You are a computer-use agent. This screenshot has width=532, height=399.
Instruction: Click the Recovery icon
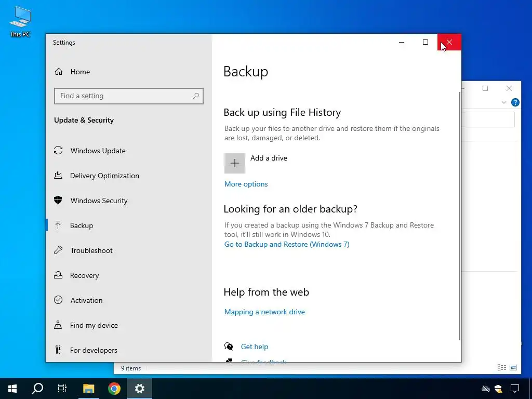58,275
